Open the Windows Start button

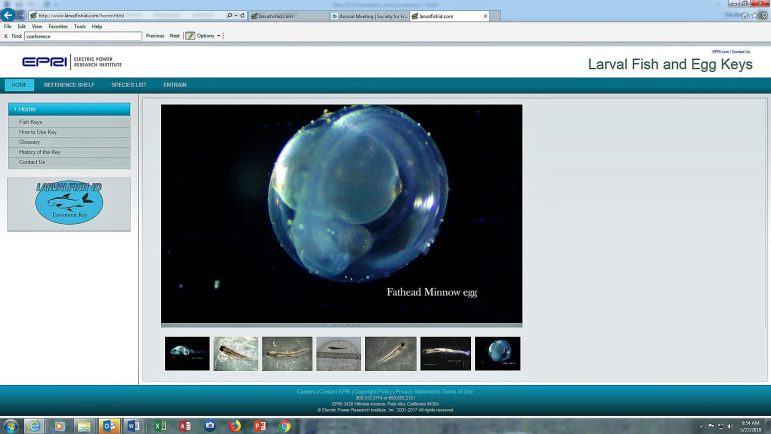coord(10,426)
